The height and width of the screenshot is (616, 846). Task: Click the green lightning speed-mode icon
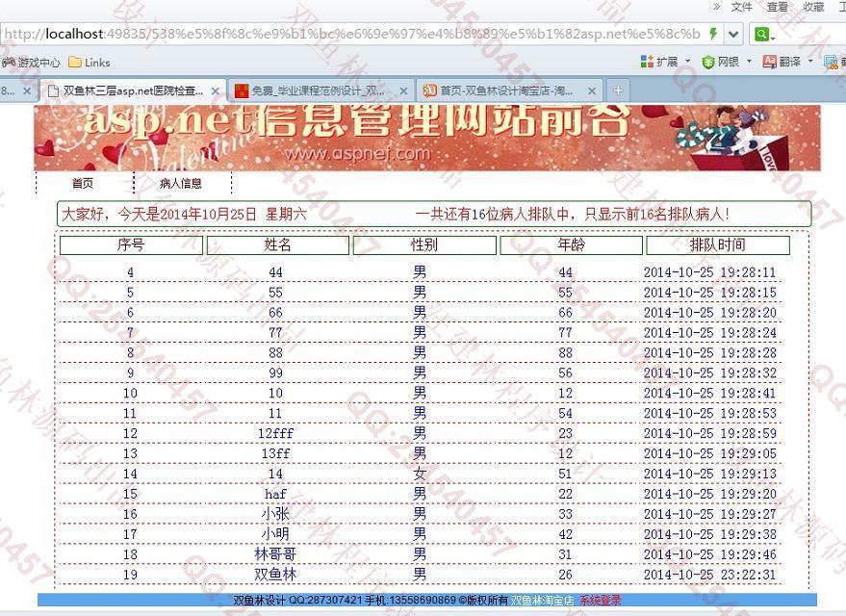coord(712,34)
